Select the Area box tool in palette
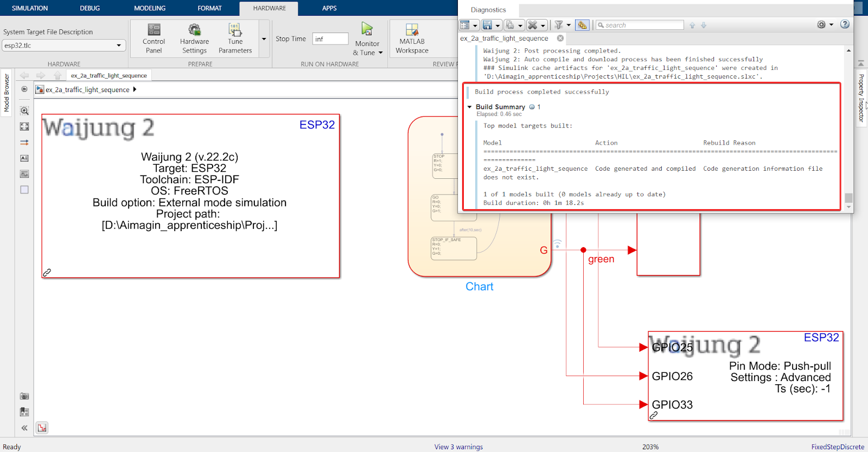Viewport: 868px width, 452px height. click(x=24, y=190)
